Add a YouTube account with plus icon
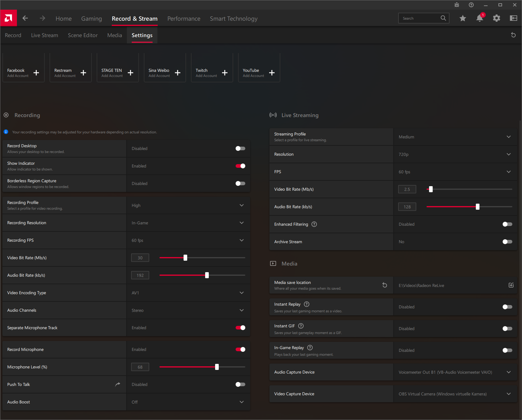 (272, 73)
